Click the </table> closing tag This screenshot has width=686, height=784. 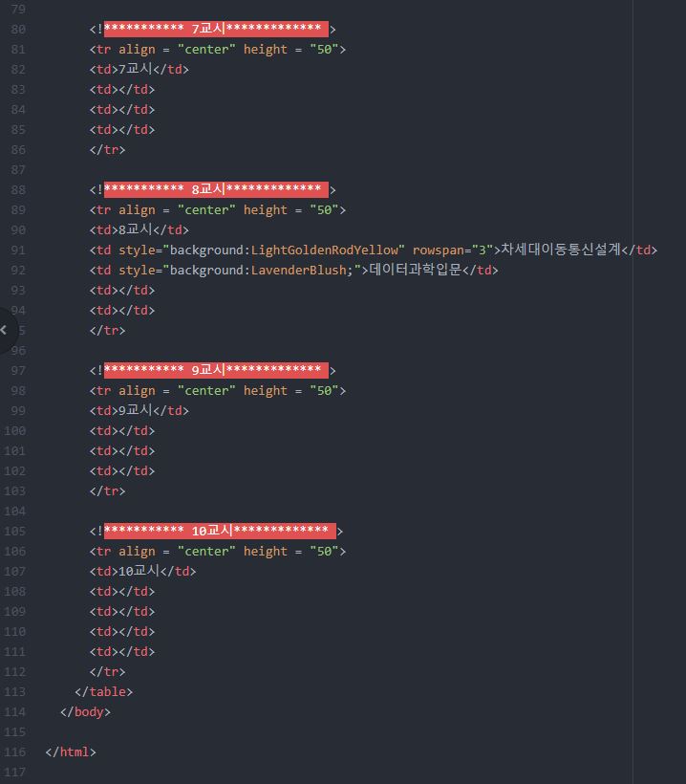tap(104, 691)
